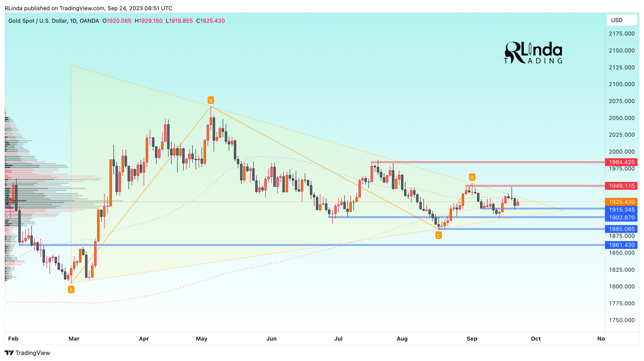Click the 2000.000 price scale tick
Screen dimensions: 644x361
[622, 152]
